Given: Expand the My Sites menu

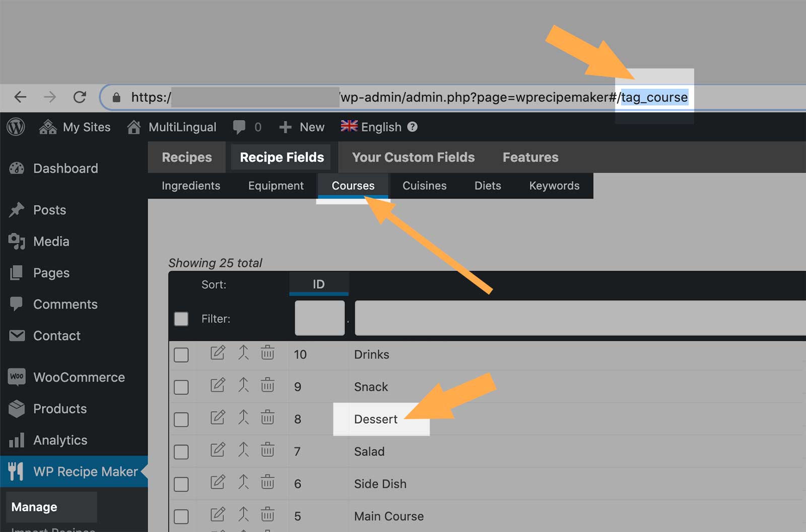Looking at the screenshot, I should tap(74, 127).
